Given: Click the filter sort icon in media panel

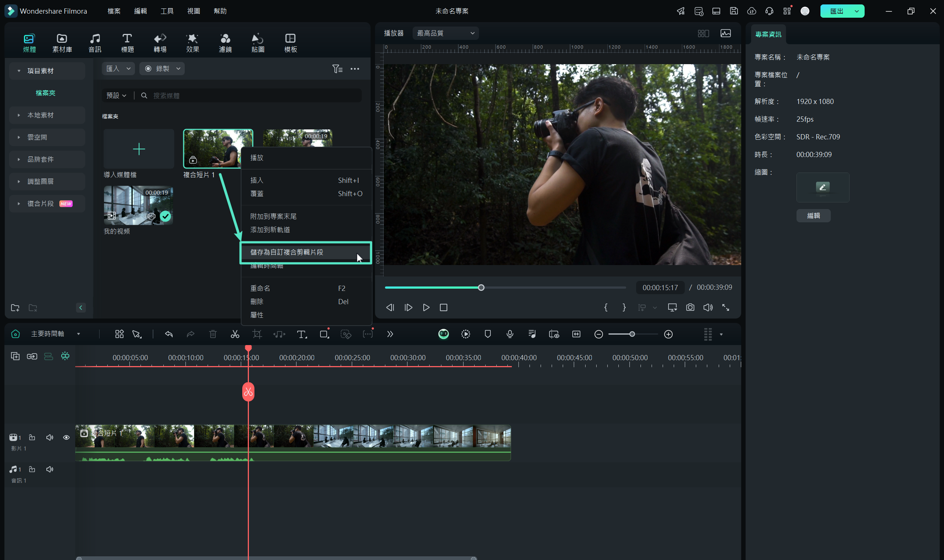Looking at the screenshot, I should pos(337,69).
